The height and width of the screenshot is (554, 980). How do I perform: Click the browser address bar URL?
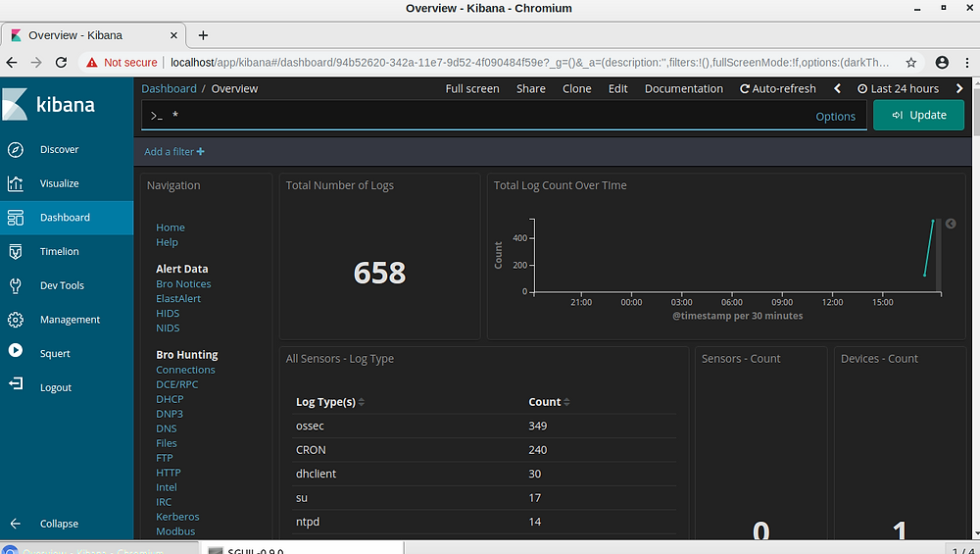(x=529, y=62)
